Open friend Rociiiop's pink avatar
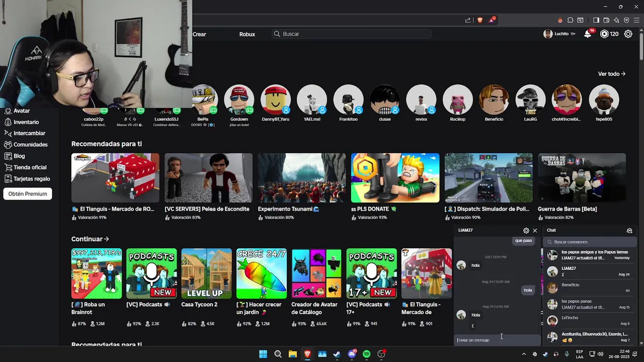Image resolution: width=644 pixels, height=362 pixels. click(458, 100)
